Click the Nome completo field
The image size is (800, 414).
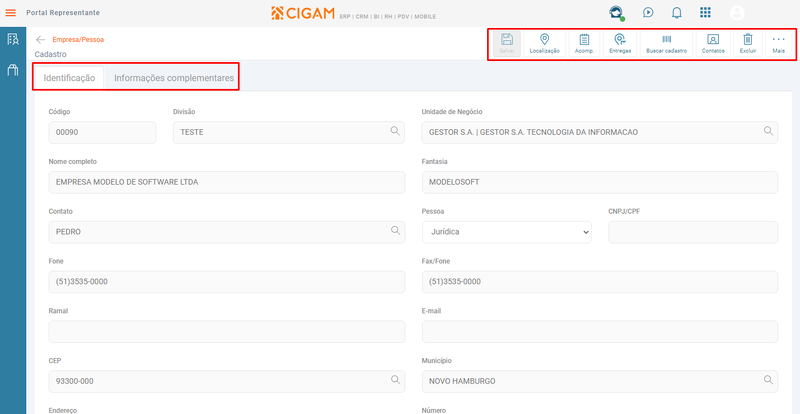(227, 182)
